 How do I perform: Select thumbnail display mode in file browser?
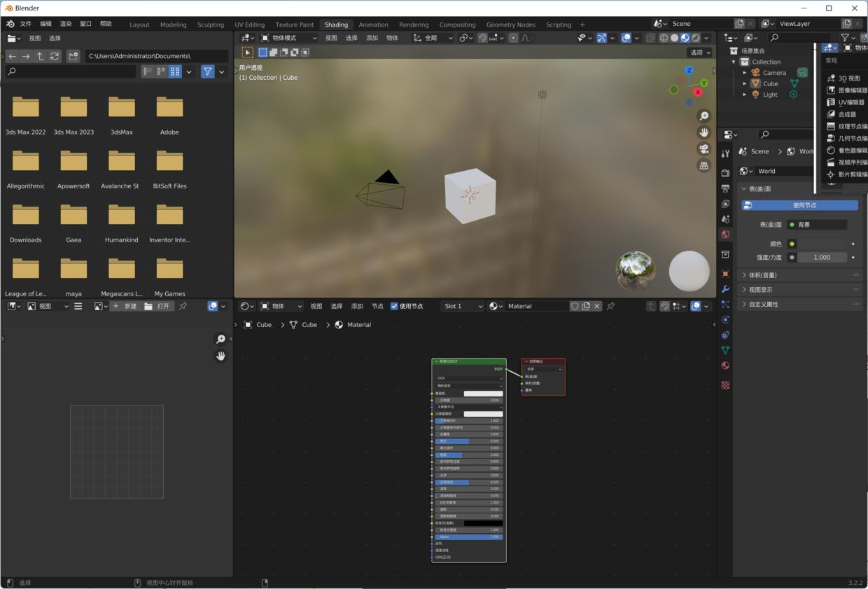(x=174, y=71)
